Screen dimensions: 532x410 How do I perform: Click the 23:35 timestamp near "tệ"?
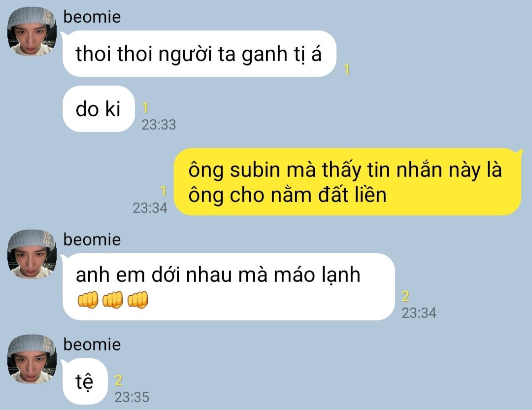coord(132,397)
